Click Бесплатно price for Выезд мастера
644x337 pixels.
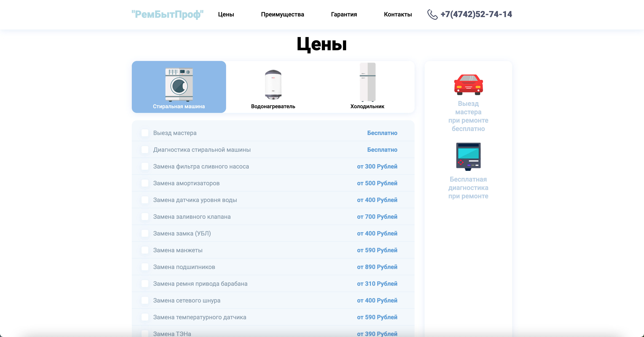[x=382, y=133]
